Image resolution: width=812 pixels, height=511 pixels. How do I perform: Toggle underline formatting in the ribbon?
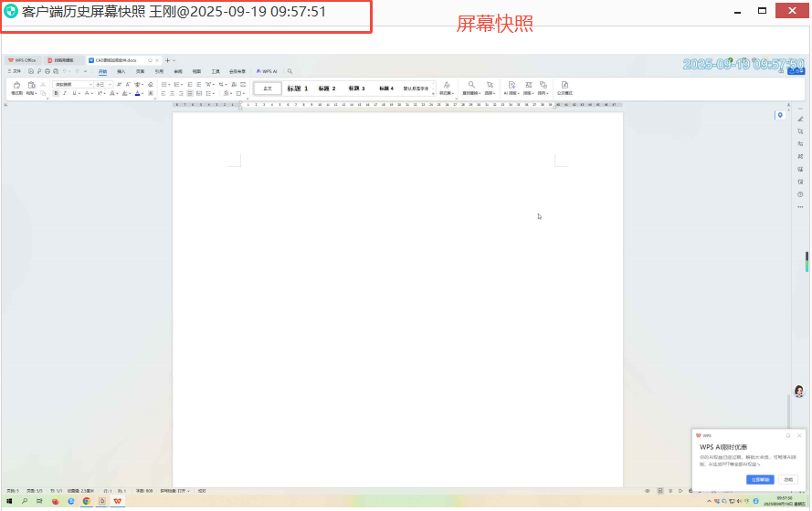pos(75,93)
